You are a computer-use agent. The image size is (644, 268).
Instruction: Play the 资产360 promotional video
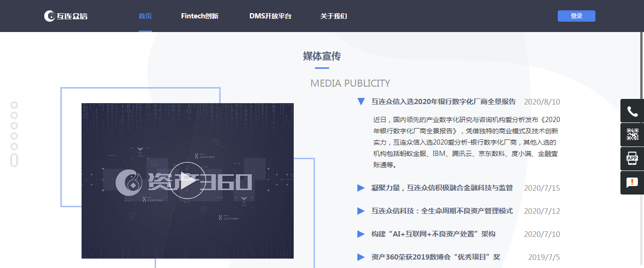pyautogui.click(x=187, y=181)
